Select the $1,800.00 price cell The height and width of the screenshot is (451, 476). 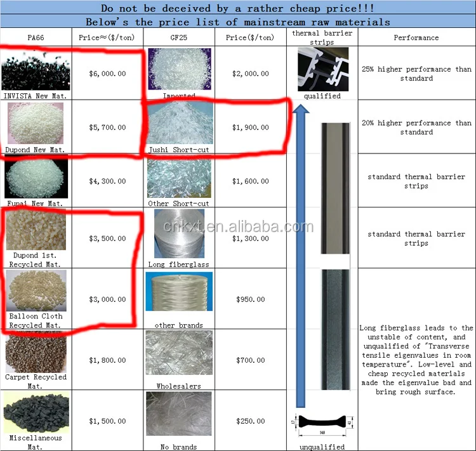(x=107, y=360)
